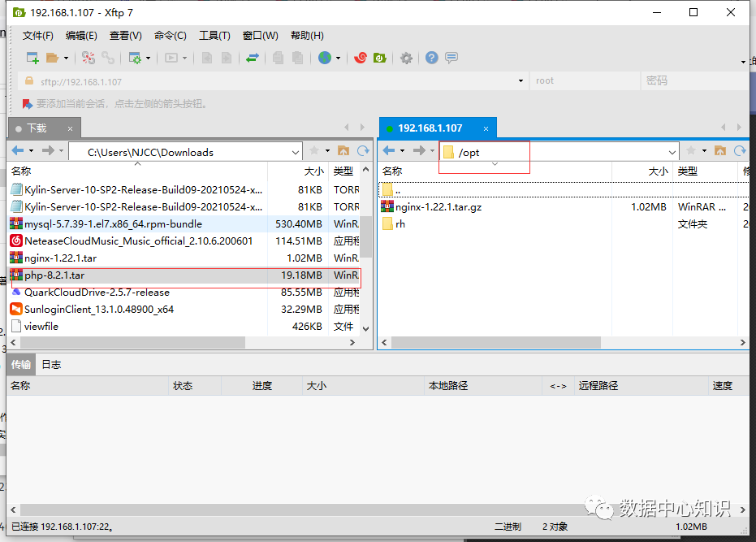The image size is (756, 542).
Task: Click the New Session toolbar icon
Action: (x=32, y=58)
